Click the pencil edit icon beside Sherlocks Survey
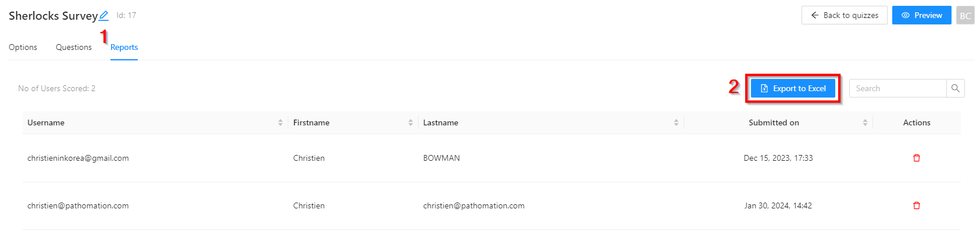This screenshot has height=238, width=980. [x=103, y=16]
